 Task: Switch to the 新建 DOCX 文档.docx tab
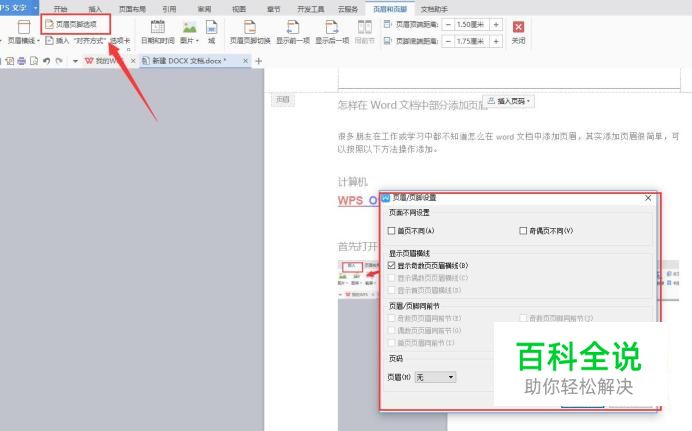pos(189,61)
